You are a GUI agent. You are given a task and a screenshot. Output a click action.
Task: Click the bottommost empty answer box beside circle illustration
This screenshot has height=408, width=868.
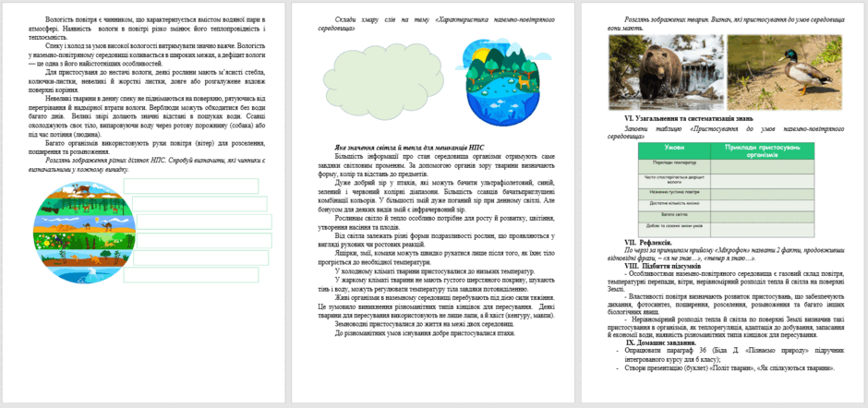tap(191, 275)
